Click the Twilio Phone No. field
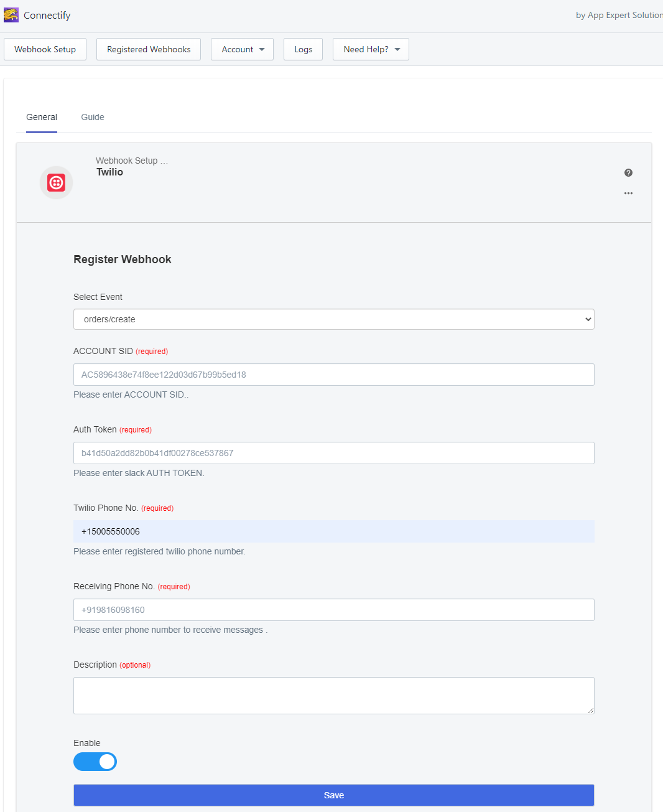The height and width of the screenshot is (812, 663). click(334, 531)
